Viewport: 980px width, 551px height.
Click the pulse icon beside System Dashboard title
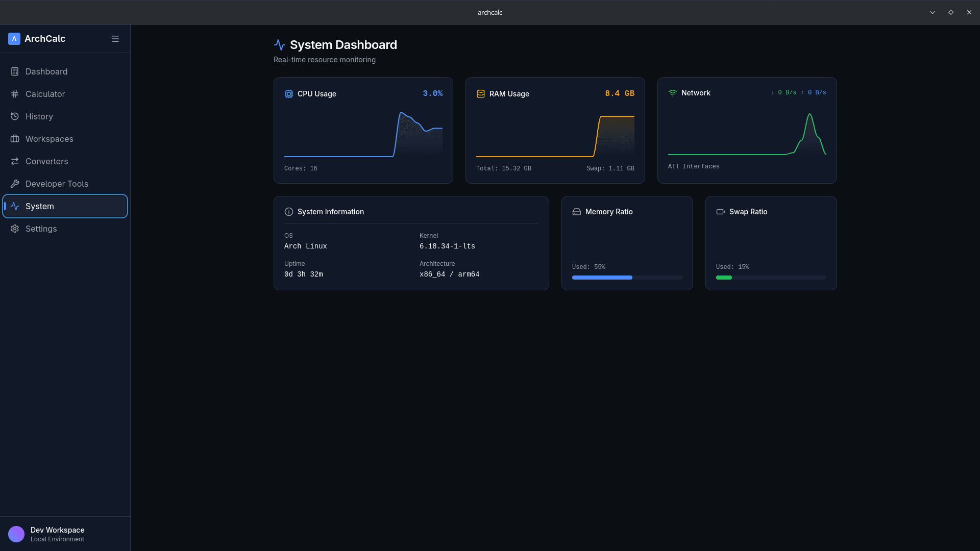(x=280, y=45)
